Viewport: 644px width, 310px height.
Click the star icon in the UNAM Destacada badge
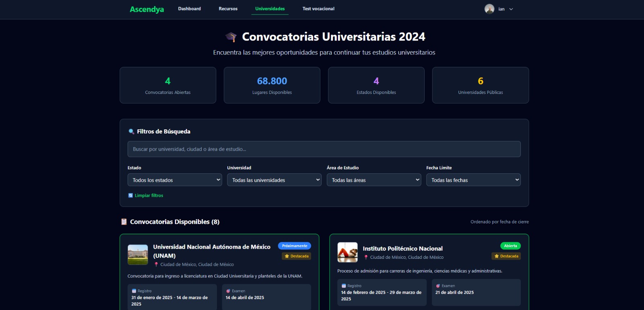287,256
